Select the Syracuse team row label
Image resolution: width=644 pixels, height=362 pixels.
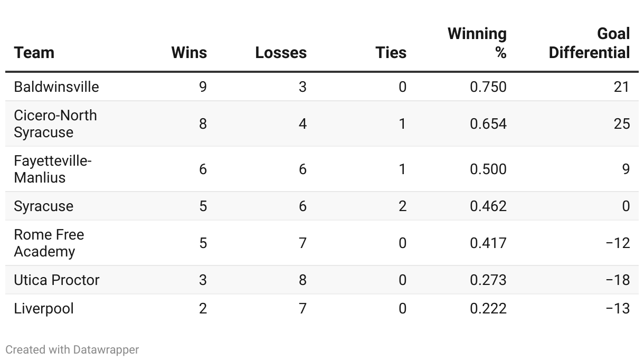[x=44, y=206]
